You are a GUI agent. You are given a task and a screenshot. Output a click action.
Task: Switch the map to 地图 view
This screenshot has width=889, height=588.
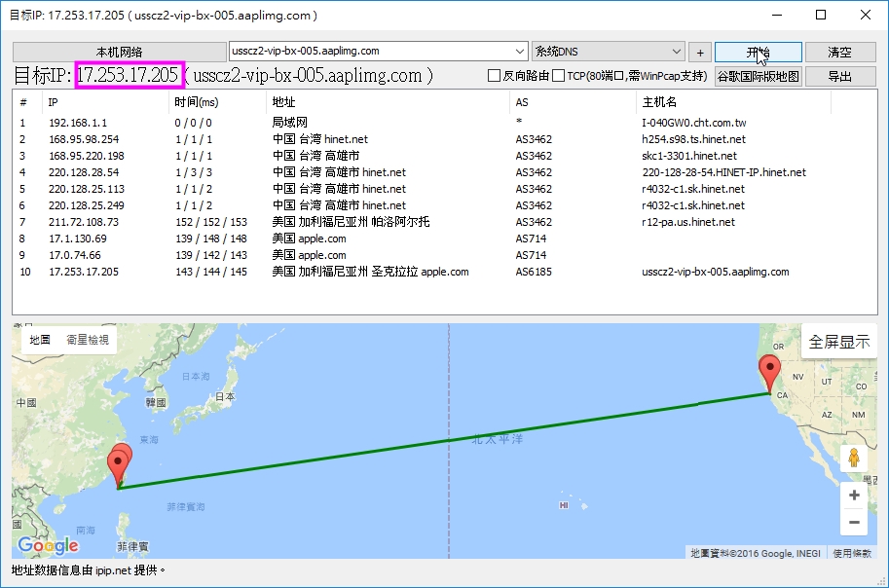click(40, 340)
